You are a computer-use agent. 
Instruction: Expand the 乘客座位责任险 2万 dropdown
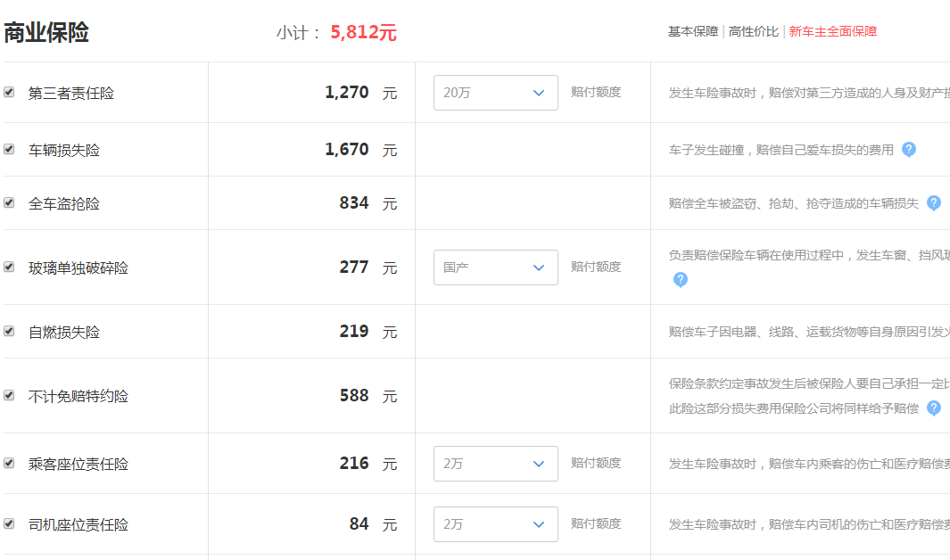pyautogui.click(x=496, y=464)
